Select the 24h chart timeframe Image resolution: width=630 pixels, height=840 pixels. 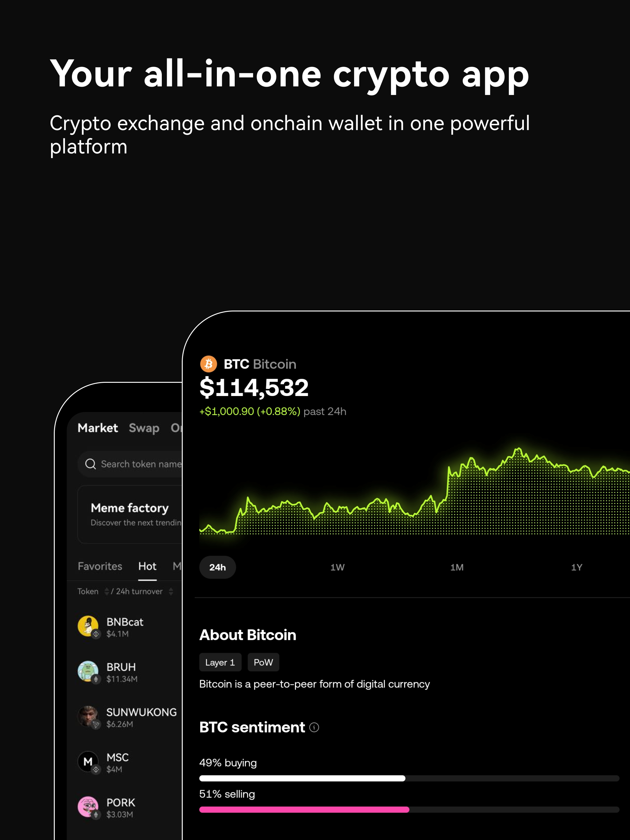217,567
